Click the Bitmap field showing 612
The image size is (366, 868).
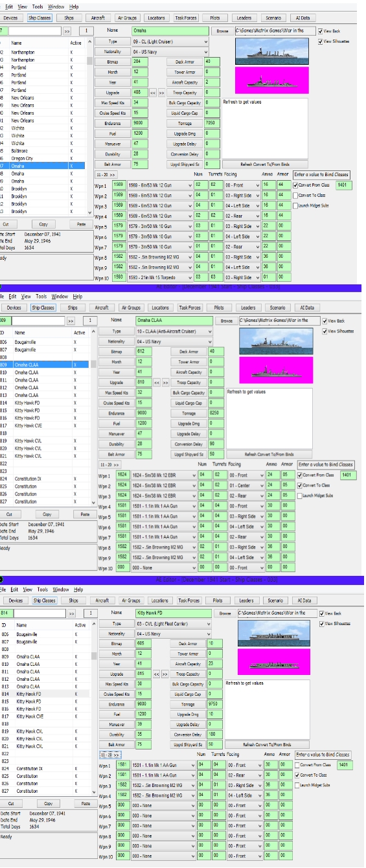pyautogui.click(x=143, y=352)
